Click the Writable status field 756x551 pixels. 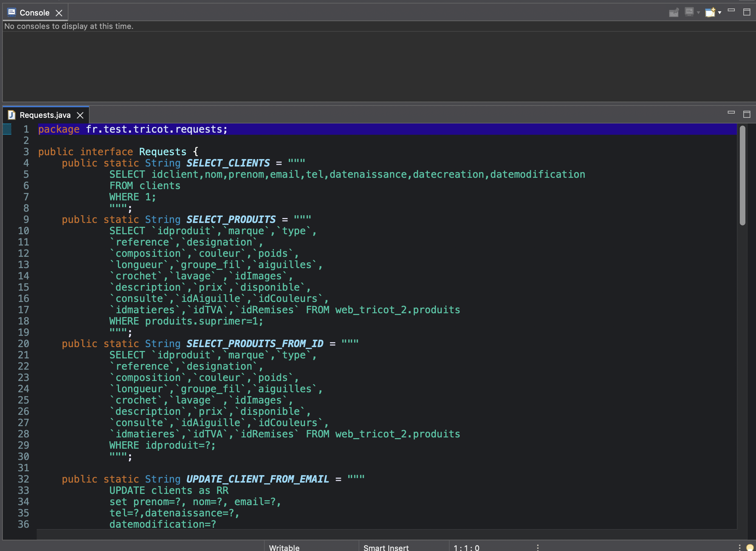(284, 547)
